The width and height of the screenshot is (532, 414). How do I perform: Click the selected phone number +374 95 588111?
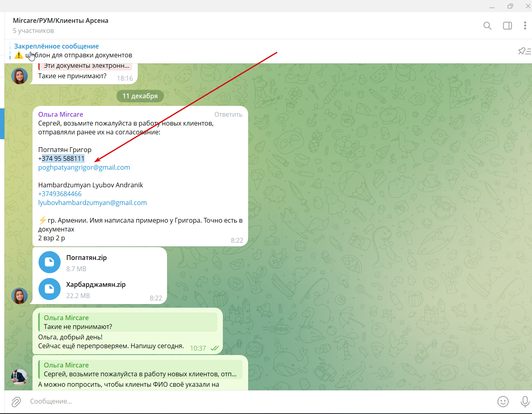click(x=61, y=158)
